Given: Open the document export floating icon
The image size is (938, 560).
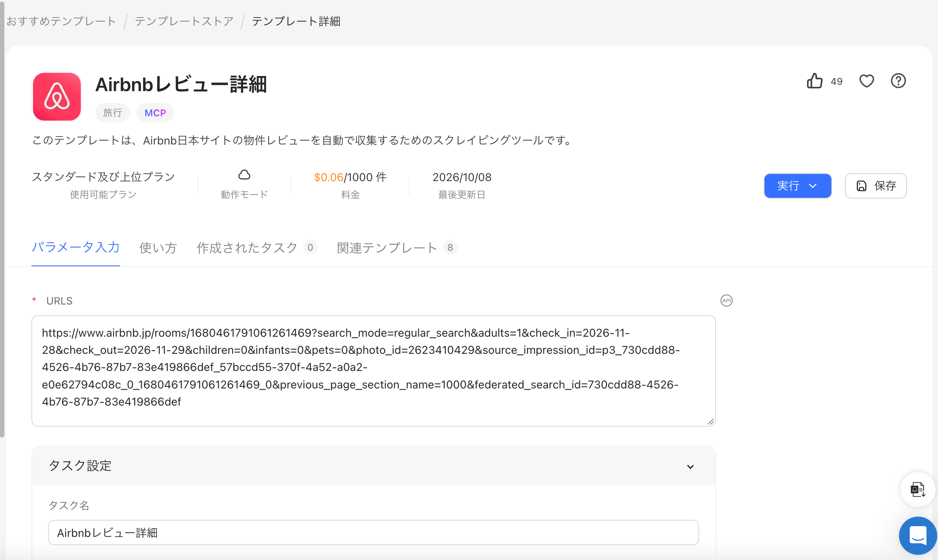Looking at the screenshot, I should (918, 490).
